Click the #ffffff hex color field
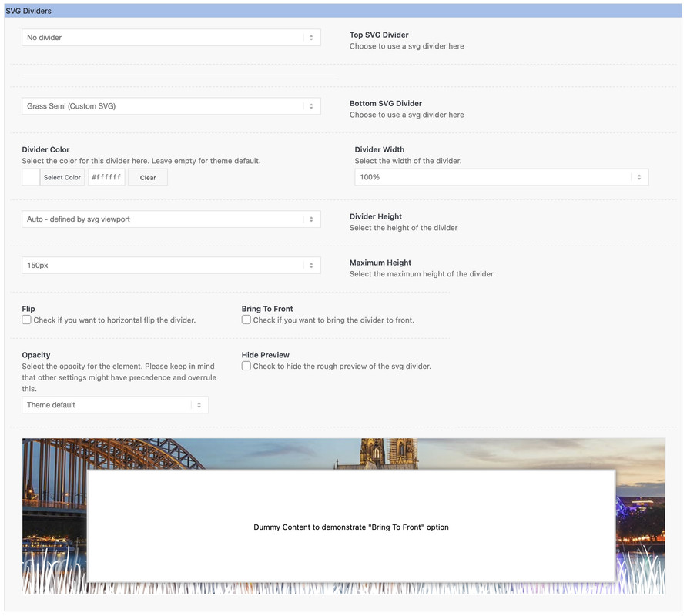Screen dimensions: 687x616 [106, 177]
